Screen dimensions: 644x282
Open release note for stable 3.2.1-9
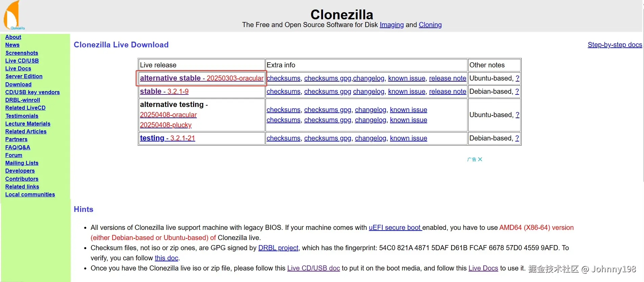[447, 91]
